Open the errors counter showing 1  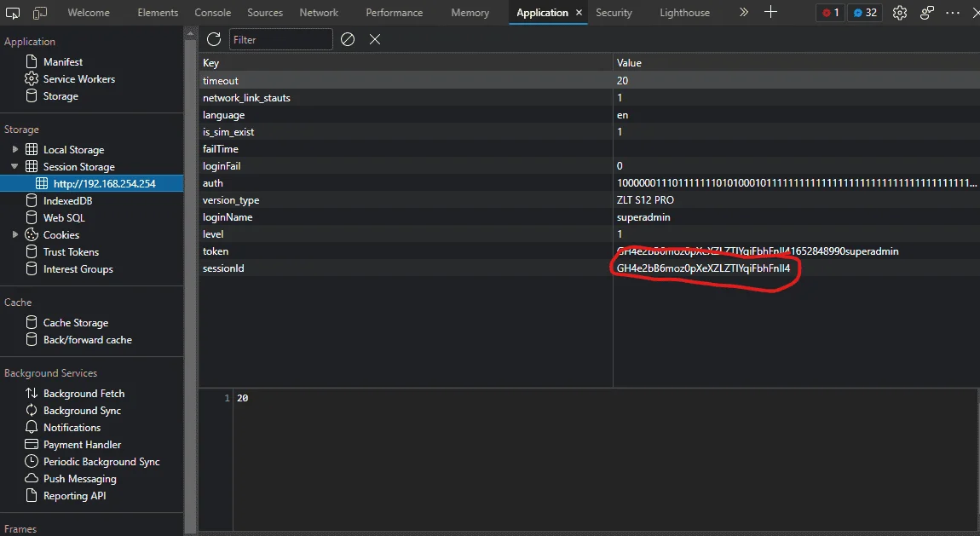pos(831,13)
